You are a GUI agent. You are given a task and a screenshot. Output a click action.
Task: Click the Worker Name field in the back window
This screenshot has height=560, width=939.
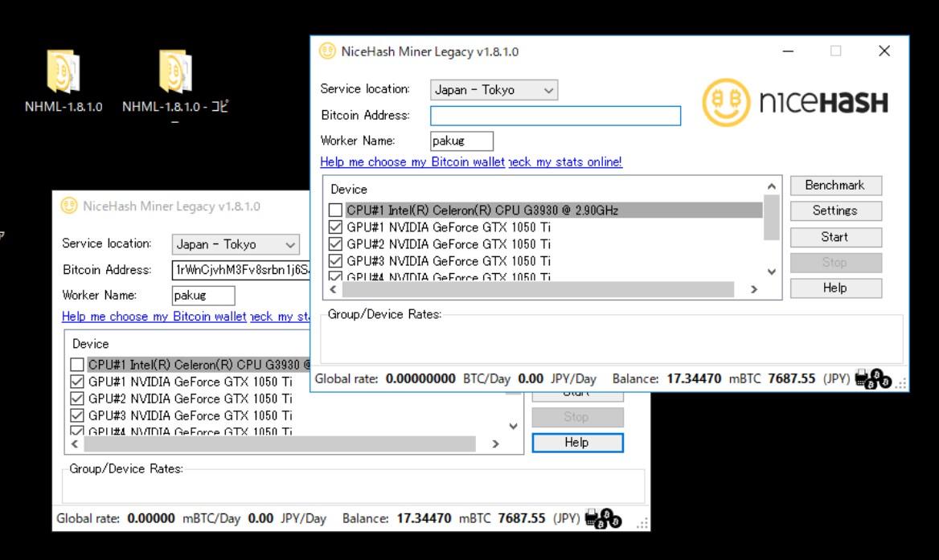(203, 296)
